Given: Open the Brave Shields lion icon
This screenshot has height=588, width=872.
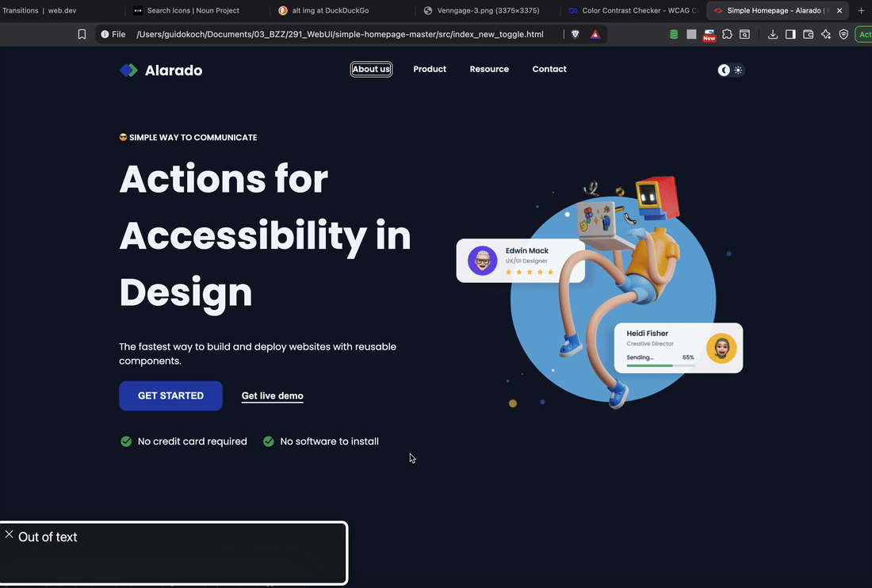Looking at the screenshot, I should pos(576,35).
